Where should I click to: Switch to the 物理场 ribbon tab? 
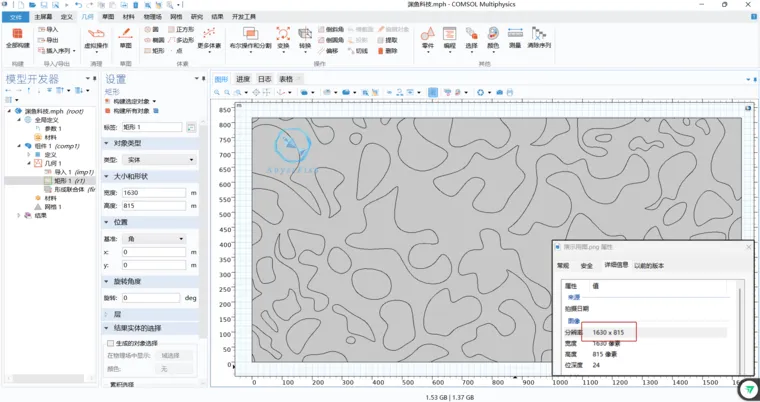pos(152,17)
